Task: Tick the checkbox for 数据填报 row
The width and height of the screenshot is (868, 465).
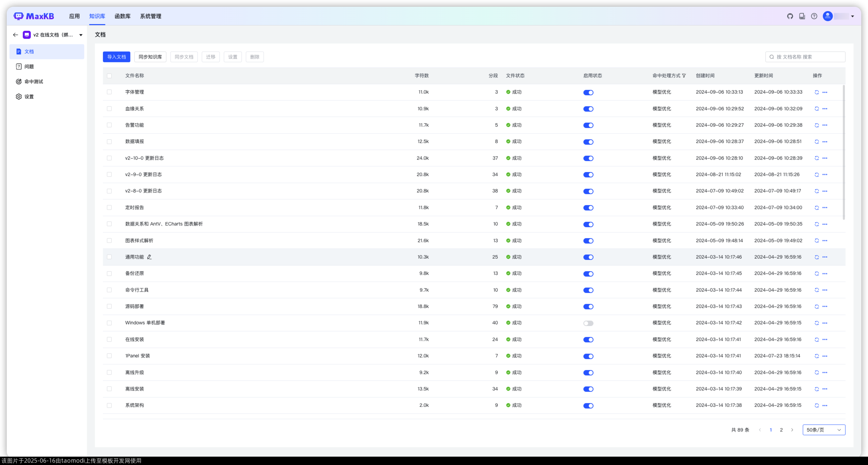Action: tap(109, 142)
